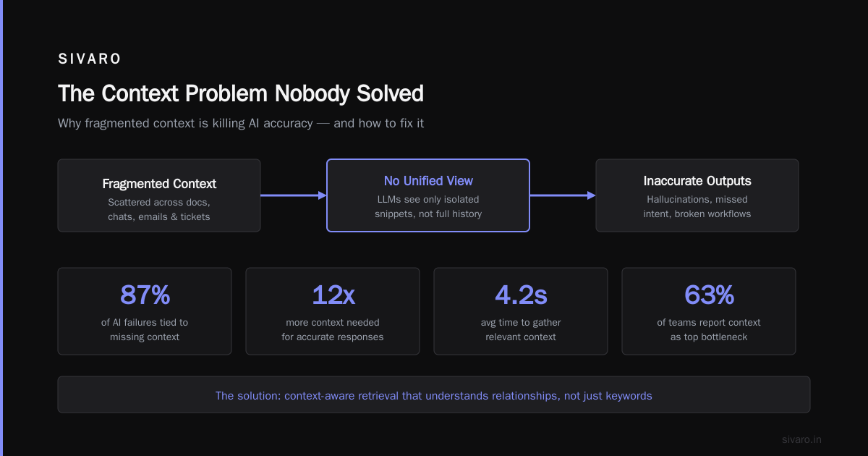Select the headline The Context Problem Nobody Solved
The height and width of the screenshot is (456, 868).
point(241,93)
